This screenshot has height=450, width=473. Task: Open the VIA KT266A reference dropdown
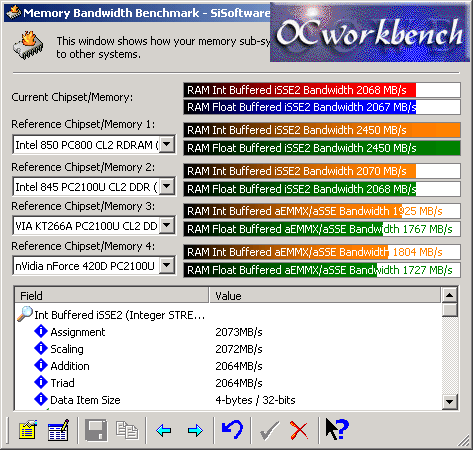167,226
